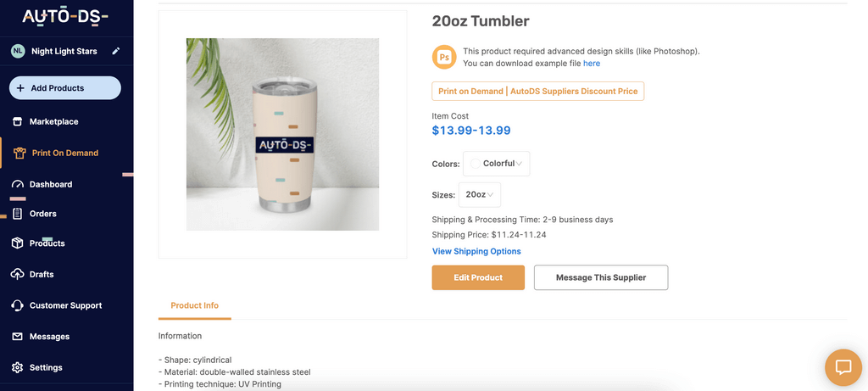Switch to the Product Info tab

point(194,305)
